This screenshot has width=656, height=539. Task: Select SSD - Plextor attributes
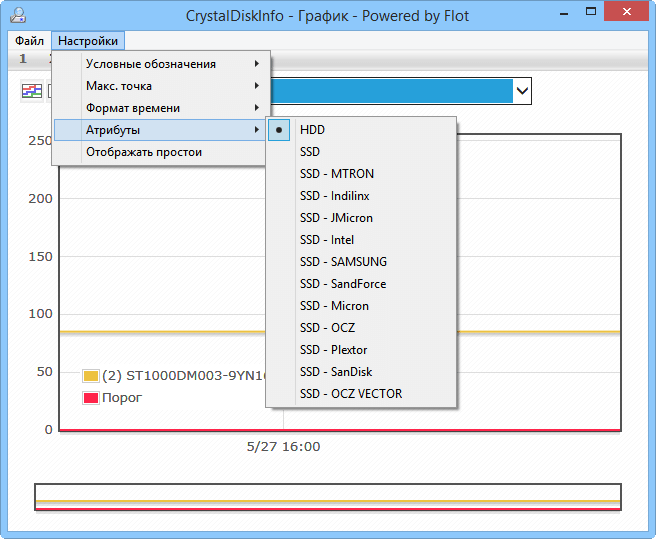click(361, 350)
